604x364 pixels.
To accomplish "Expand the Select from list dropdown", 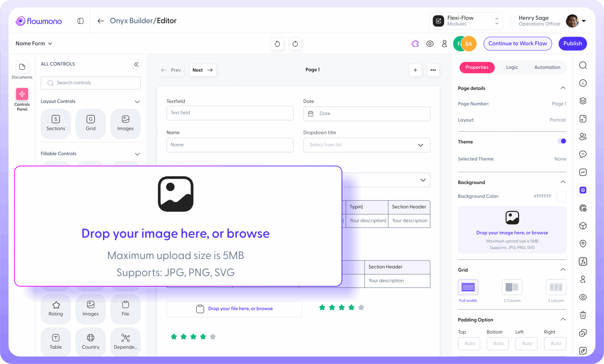I will [366, 145].
